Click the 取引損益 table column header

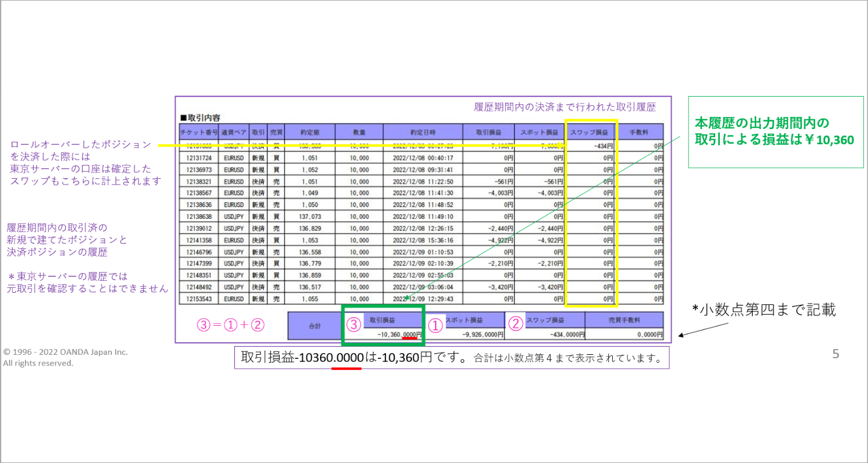pyautogui.click(x=488, y=132)
